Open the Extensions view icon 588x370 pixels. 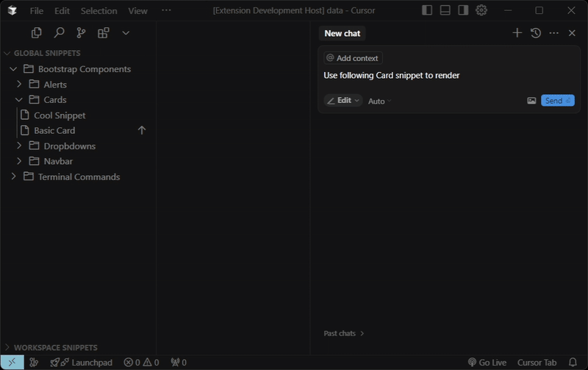tap(104, 33)
